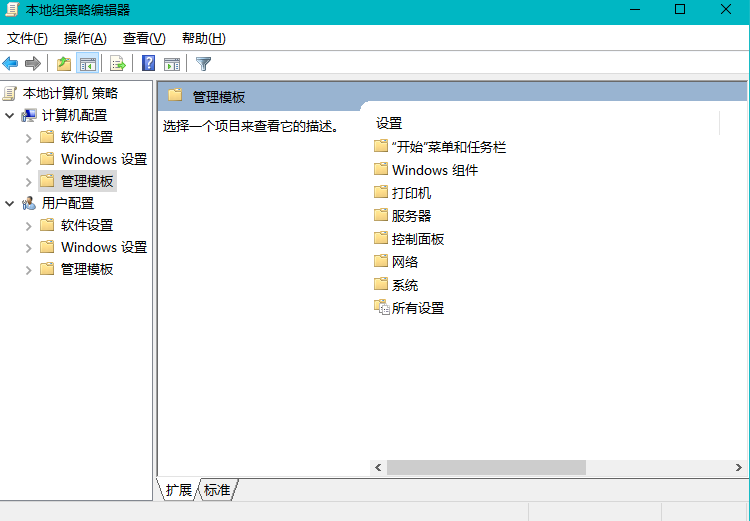Viewport: 750px width, 521px height.
Task: Click the 所有设置 settings icon
Action: (382, 308)
